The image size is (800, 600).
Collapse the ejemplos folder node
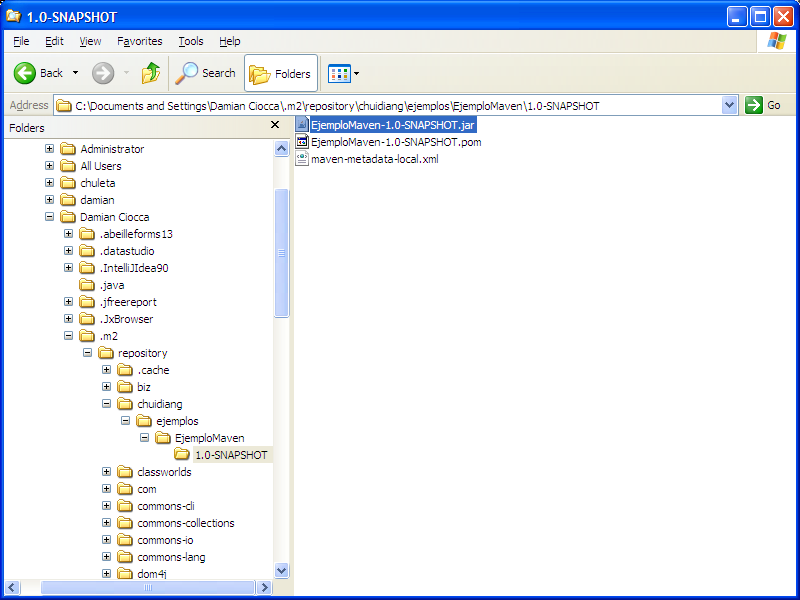coord(126,420)
